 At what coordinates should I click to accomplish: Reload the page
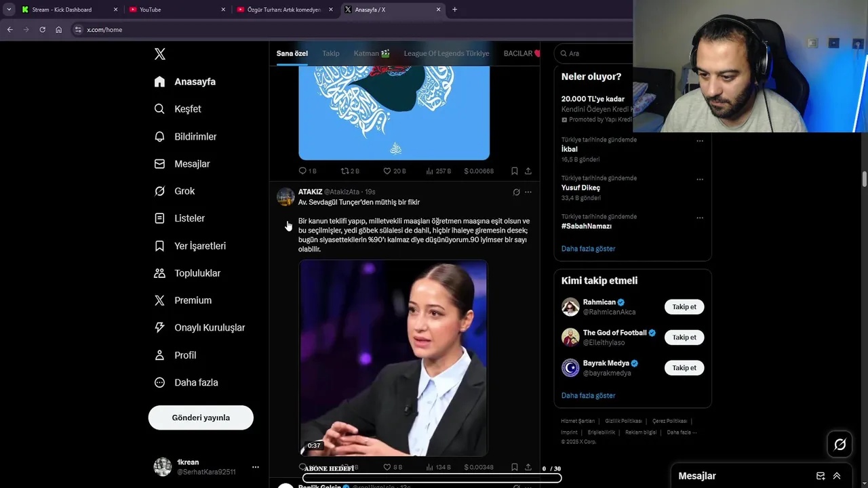42,30
